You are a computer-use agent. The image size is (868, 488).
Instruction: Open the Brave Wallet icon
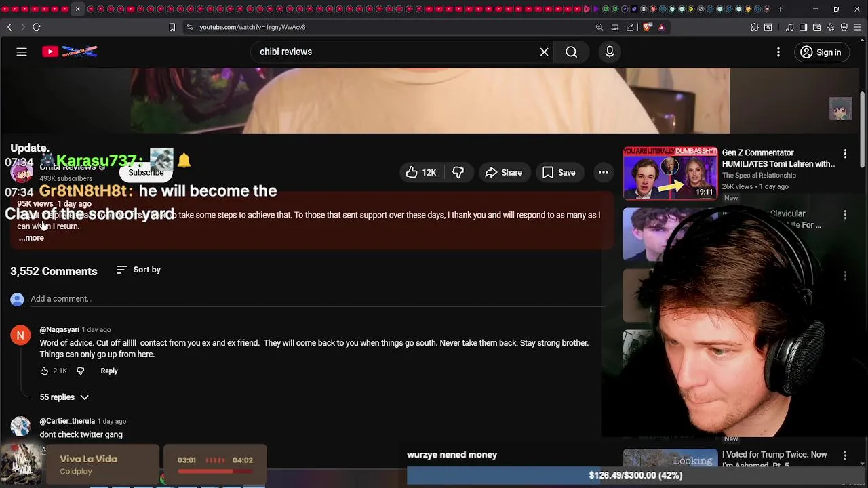point(817,27)
